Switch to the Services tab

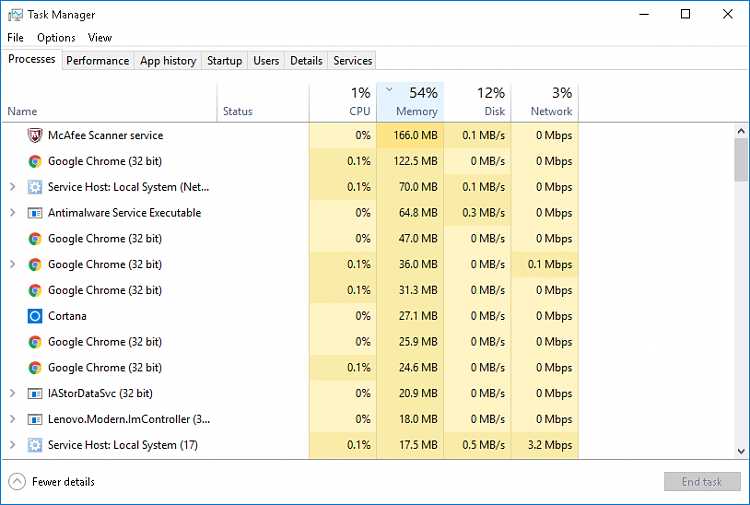pos(353,61)
